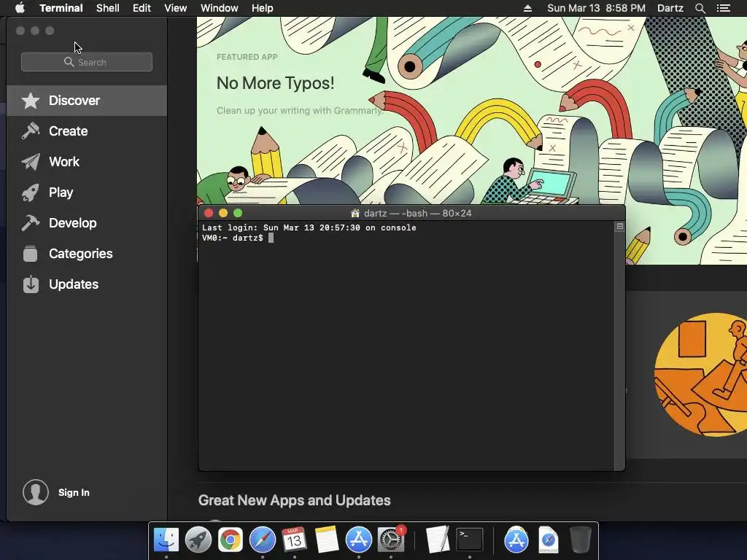Click the eject icon in menu bar
The image size is (747, 560).
[527, 8]
